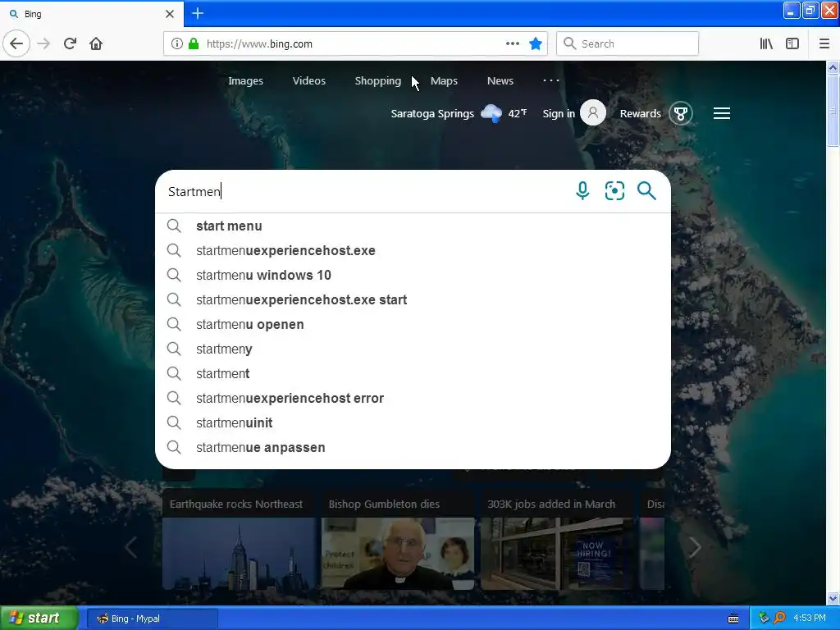Choose suggestion "startment"
Viewport: 840px width, 630px height.
[x=413, y=374]
